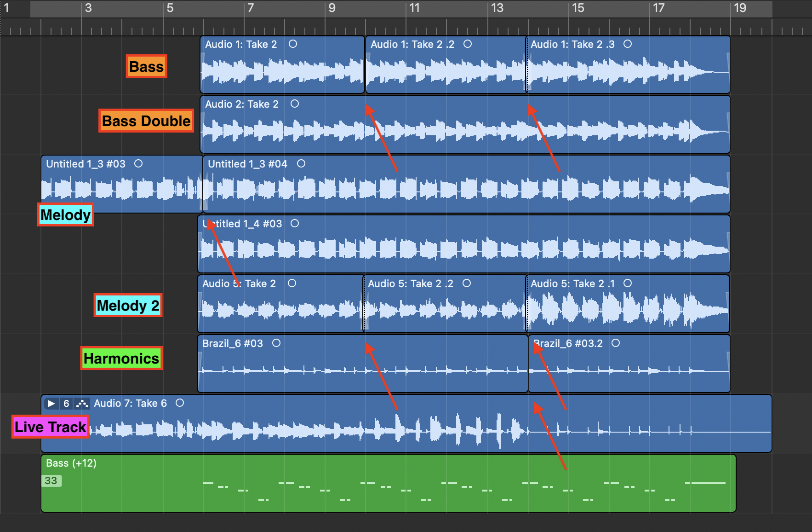The width and height of the screenshot is (812, 532).
Task: Click the circle icon beside Audio 5: Take 2 .1
Action: click(x=628, y=283)
